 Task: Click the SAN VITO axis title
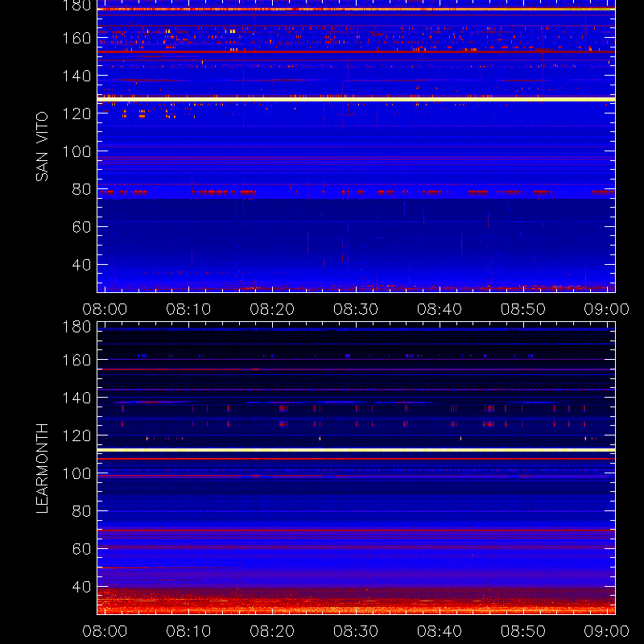coord(42,147)
